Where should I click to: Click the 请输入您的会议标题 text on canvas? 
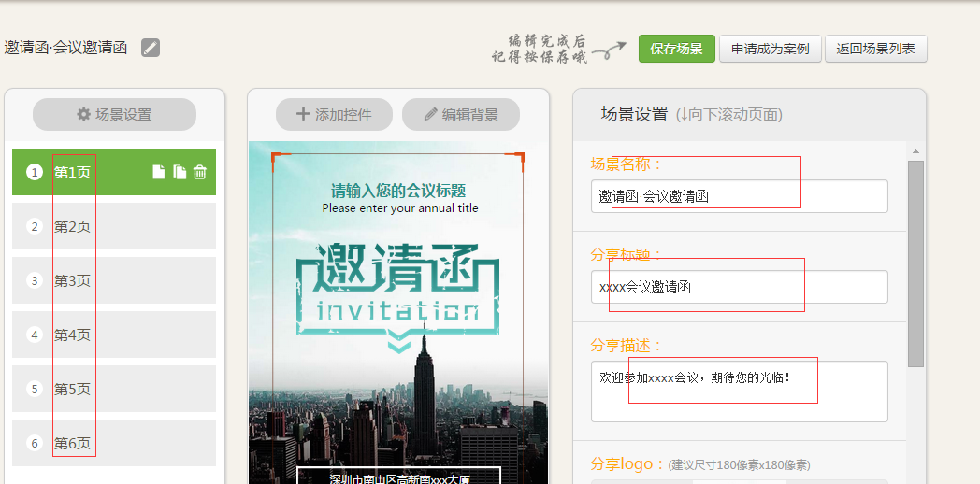tap(398, 191)
